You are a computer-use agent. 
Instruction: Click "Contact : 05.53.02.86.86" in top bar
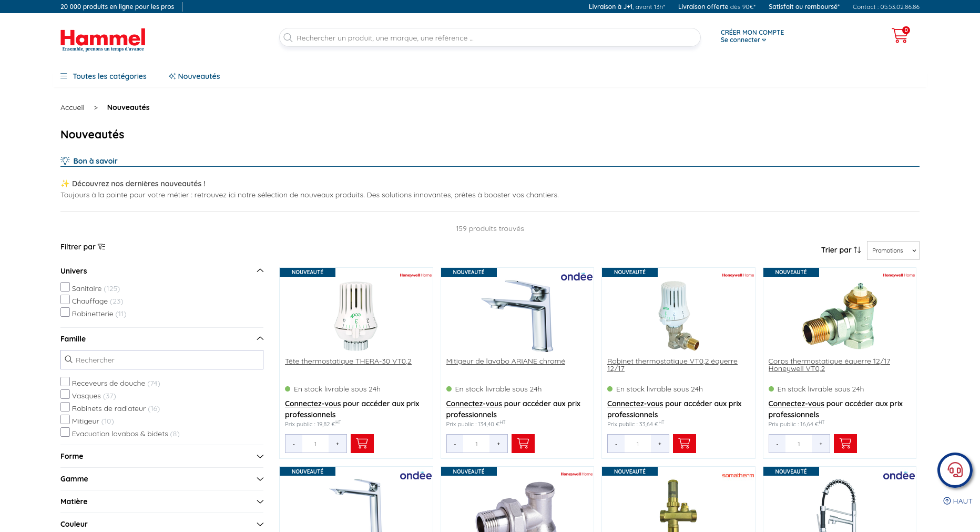click(x=886, y=7)
